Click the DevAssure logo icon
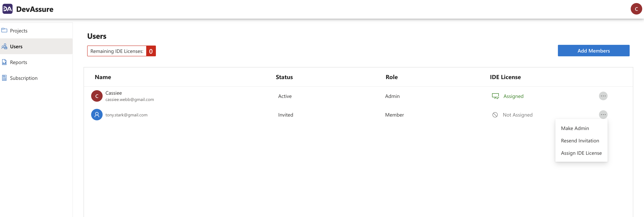This screenshot has height=217, width=644. pyautogui.click(x=8, y=9)
